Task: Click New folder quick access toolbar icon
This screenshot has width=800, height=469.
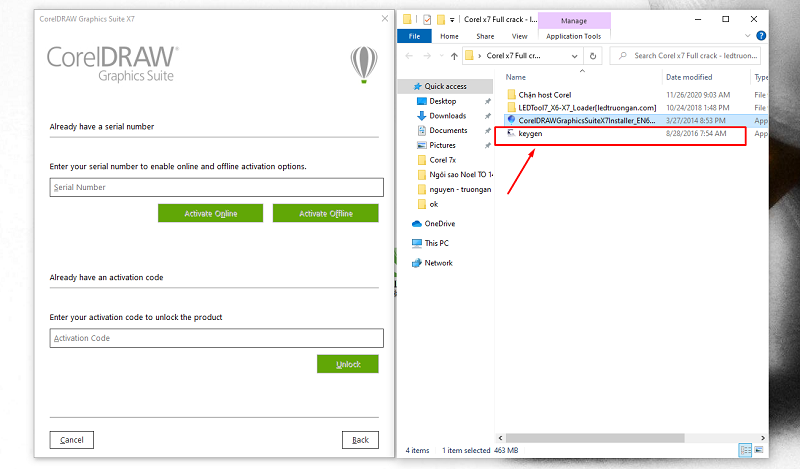Action: (x=440, y=20)
